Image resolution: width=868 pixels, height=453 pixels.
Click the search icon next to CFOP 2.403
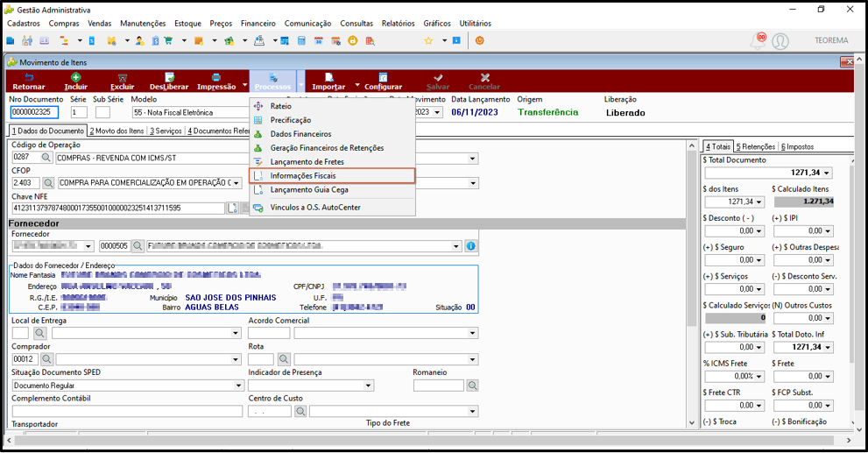tap(48, 183)
